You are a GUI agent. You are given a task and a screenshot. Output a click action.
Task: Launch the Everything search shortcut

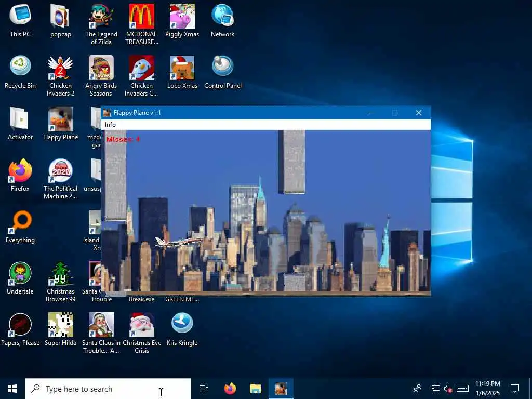pyautogui.click(x=20, y=227)
